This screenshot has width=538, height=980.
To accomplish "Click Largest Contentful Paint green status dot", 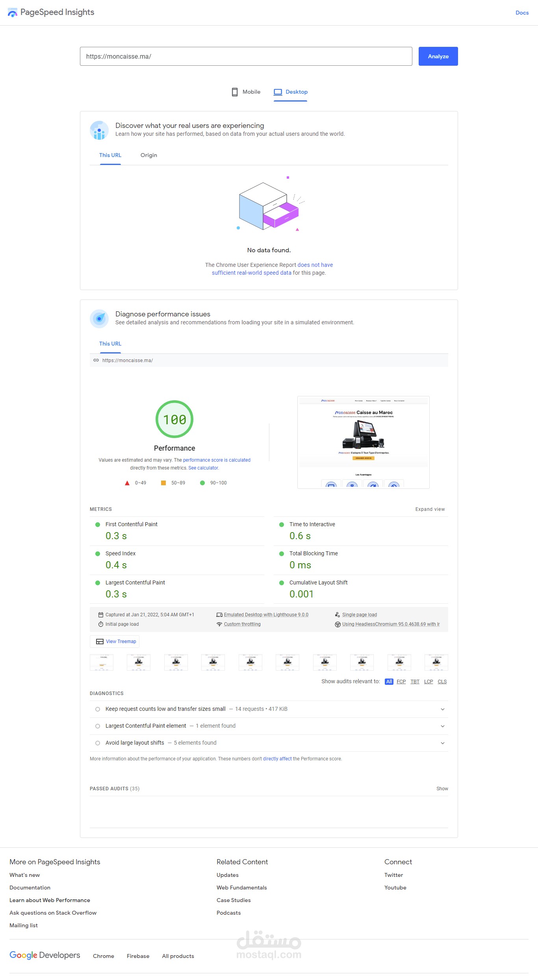I will pyautogui.click(x=98, y=583).
